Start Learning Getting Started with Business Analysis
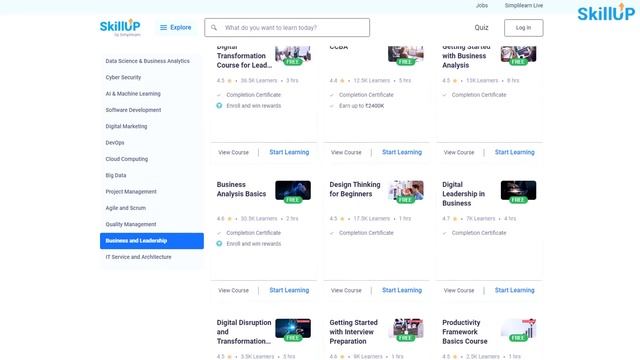 click(x=514, y=152)
